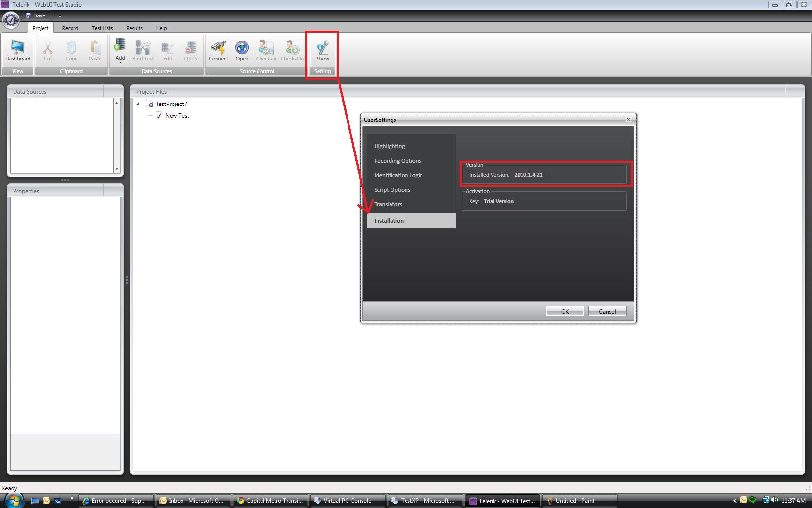The height and width of the screenshot is (508, 812).
Task: Click the Cut icon in Clipboard group
Action: (48, 51)
